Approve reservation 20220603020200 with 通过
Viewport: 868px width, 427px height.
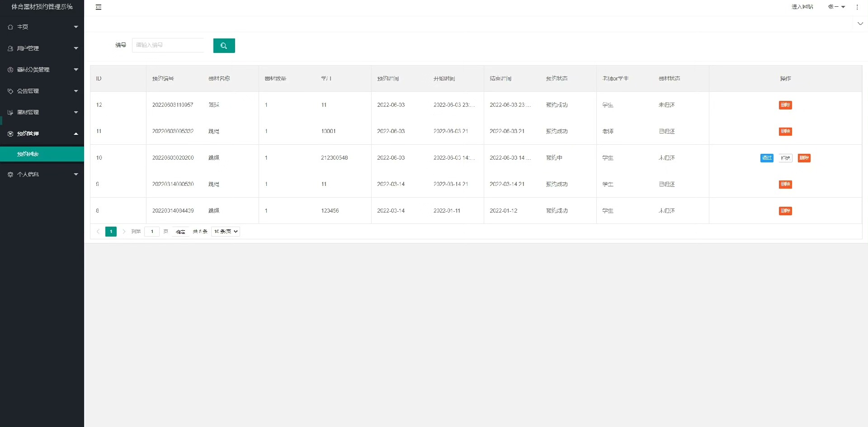tap(767, 158)
